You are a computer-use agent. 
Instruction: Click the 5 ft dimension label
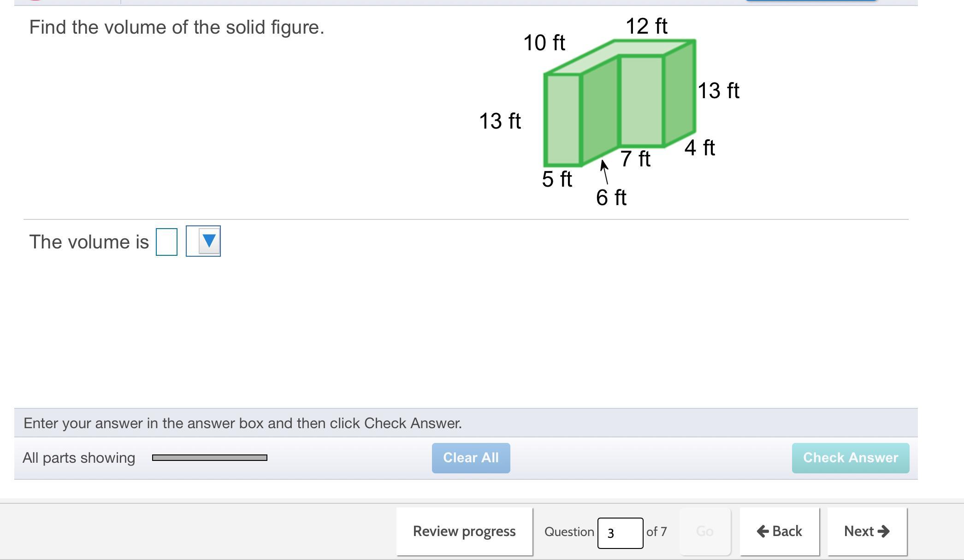557,179
